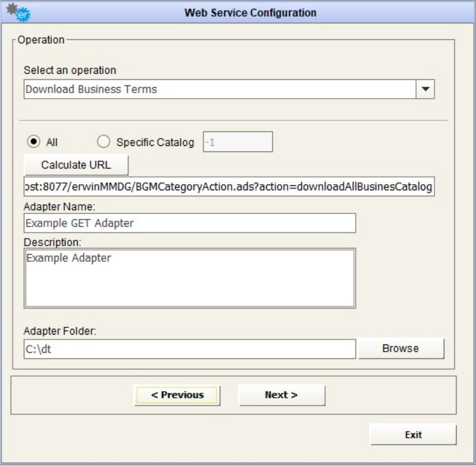Open the Download Business Terms combo box
Viewport: 476px width, 466px height.
pos(220,89)
